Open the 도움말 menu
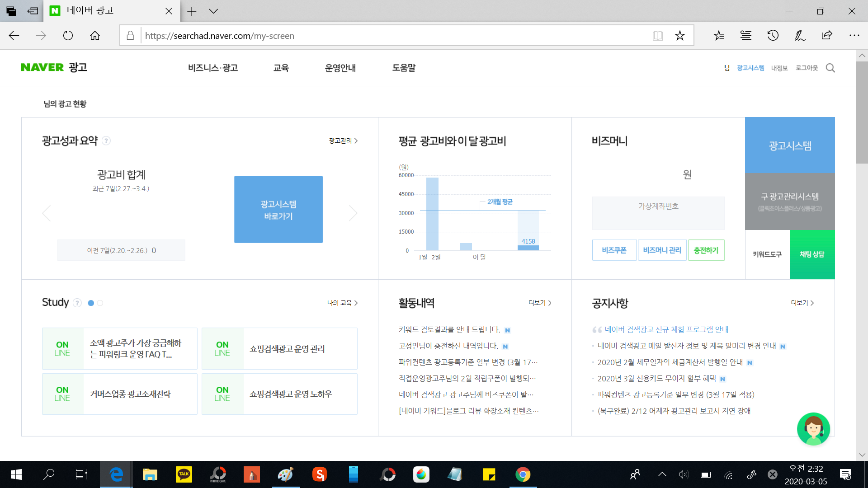Screen dimensions: 868x488 (x=404, y=68)
